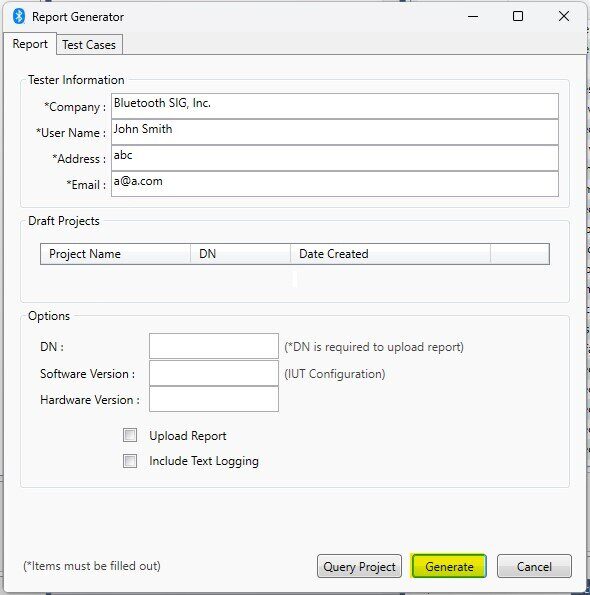Toggle Include Text Logging checkbox
Viewport: 590px width, 595px height.
[x=130, y=461]
